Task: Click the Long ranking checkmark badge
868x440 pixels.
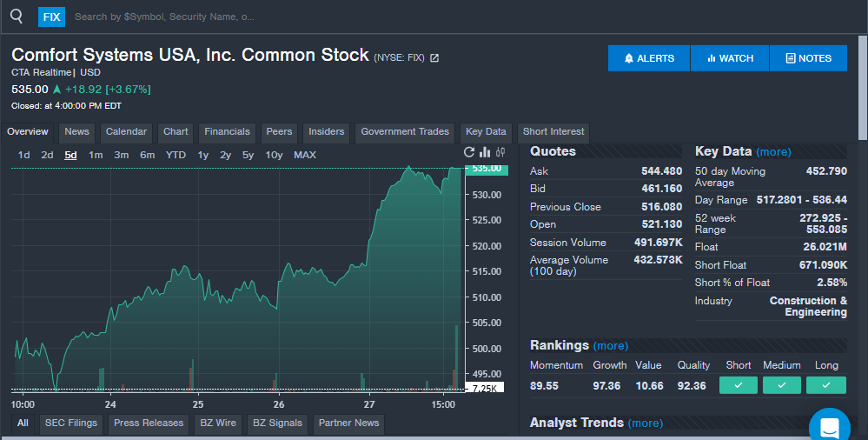Action: (x=826, y=385)
